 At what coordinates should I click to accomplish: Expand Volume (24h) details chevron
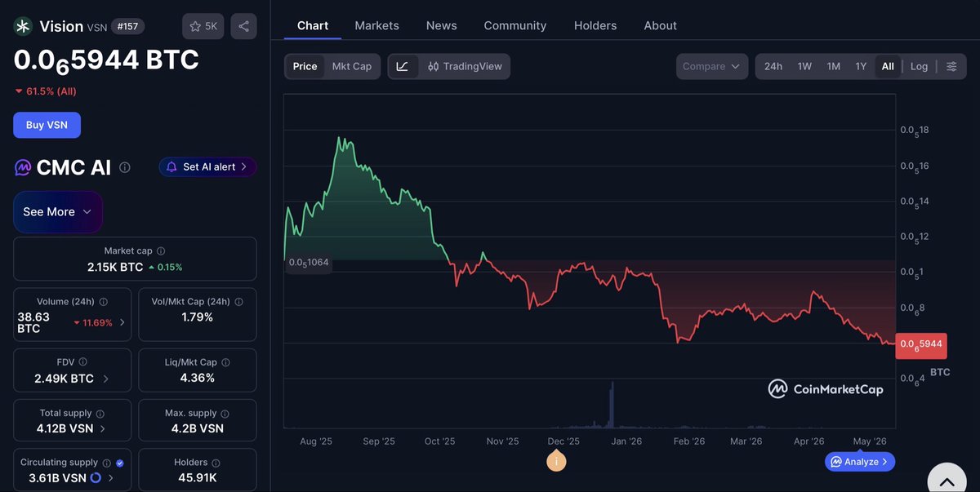(122, 322)
